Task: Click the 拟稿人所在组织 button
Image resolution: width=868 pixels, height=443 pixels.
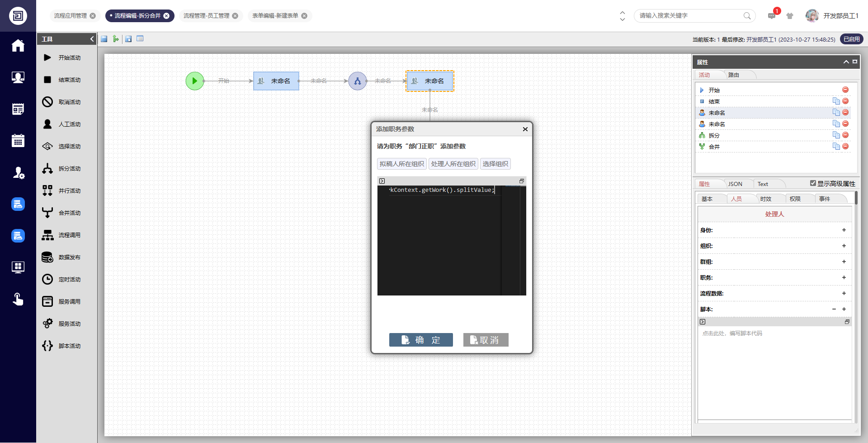Action: tap(402, 164)
